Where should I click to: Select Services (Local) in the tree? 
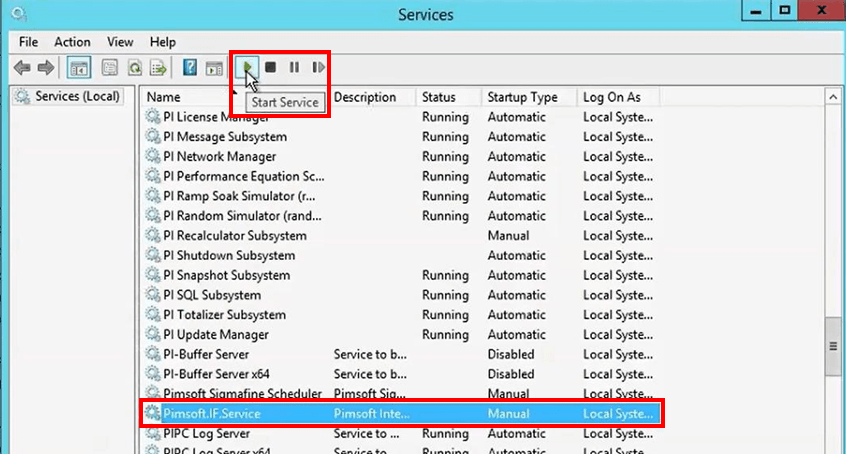tap(77, 97)
